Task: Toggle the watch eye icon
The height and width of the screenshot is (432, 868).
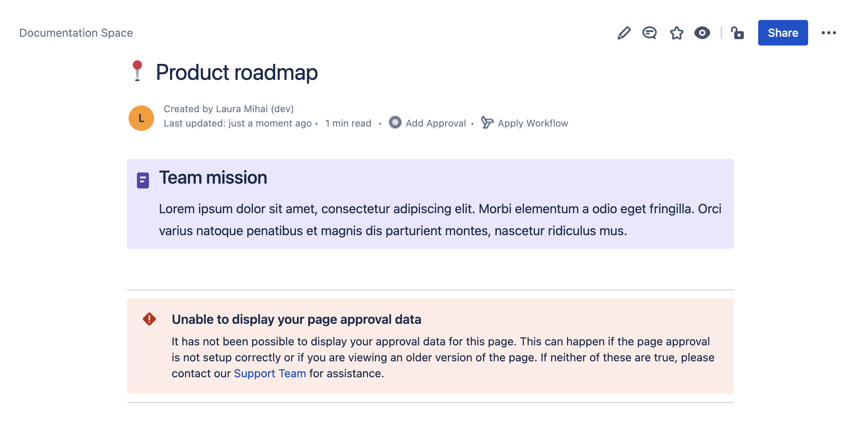Action: coord(702,33)
